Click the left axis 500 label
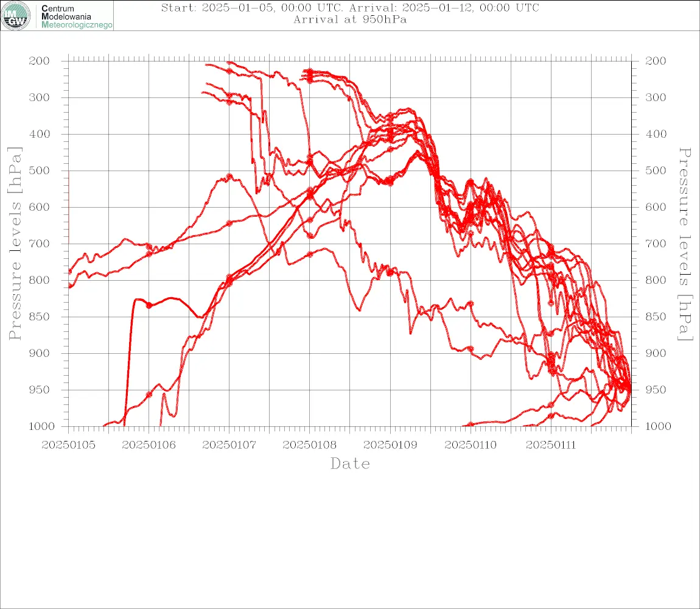Image resolution: width=700 pixels, height=609 pixels. pyautogui.click(x=40, y=171)
